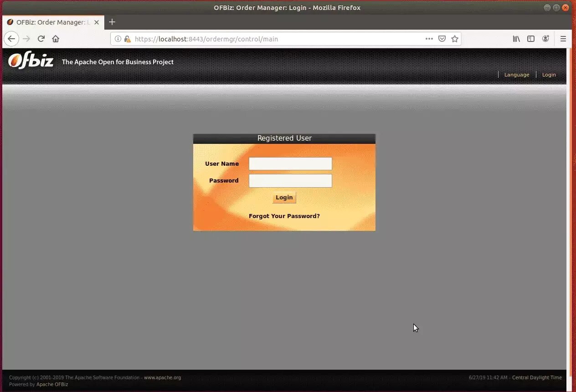This screenshot has width=576, height=392.
Task: Open a new browser tab
Action: [x=112, y=22]
